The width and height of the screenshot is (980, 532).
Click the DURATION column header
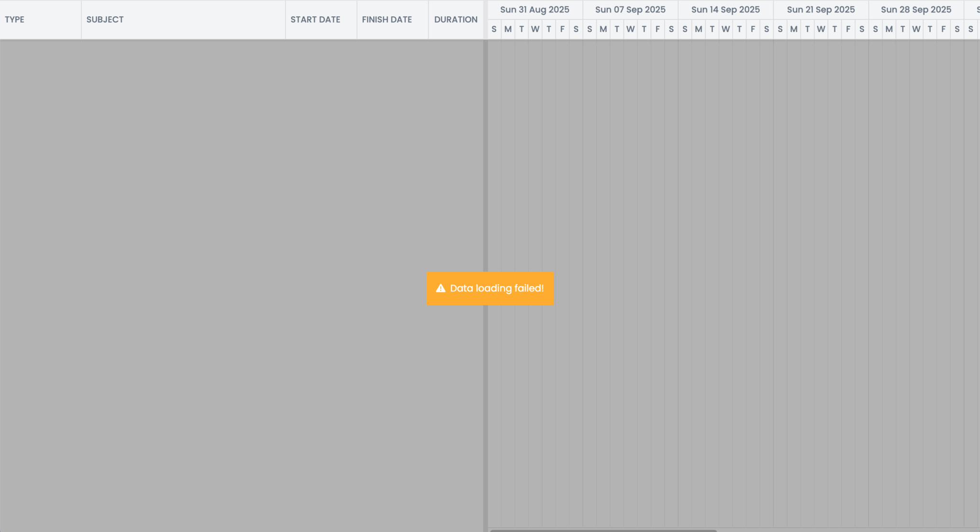click(456, 20)
